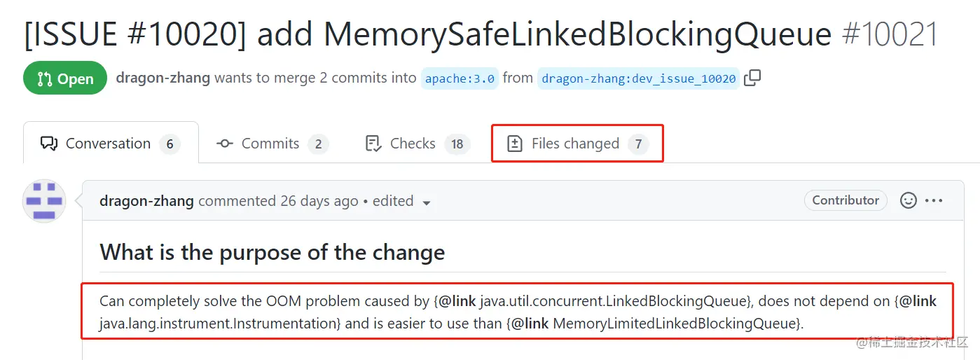The width and height of the screenshot is (980, 360).
Task: Switch to the Commits tab
Action: point(272,144)
